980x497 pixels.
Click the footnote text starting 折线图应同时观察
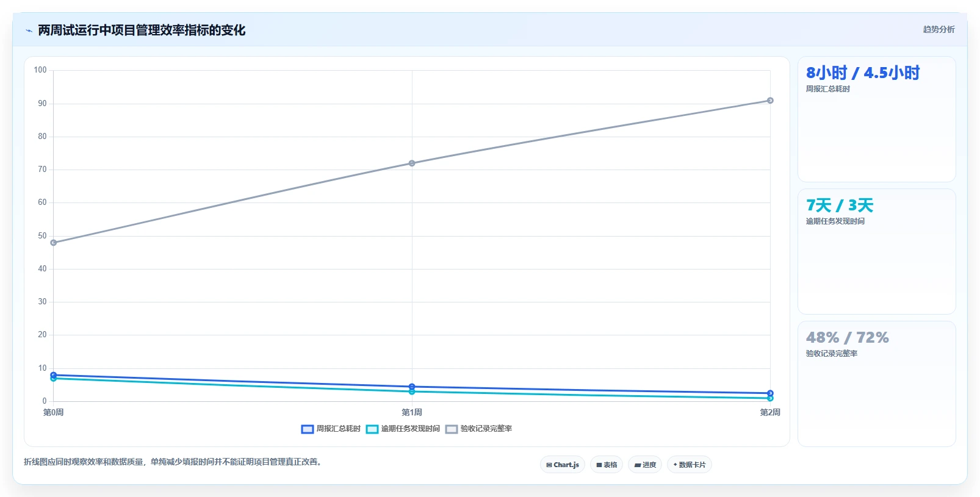tap(173, 462)
